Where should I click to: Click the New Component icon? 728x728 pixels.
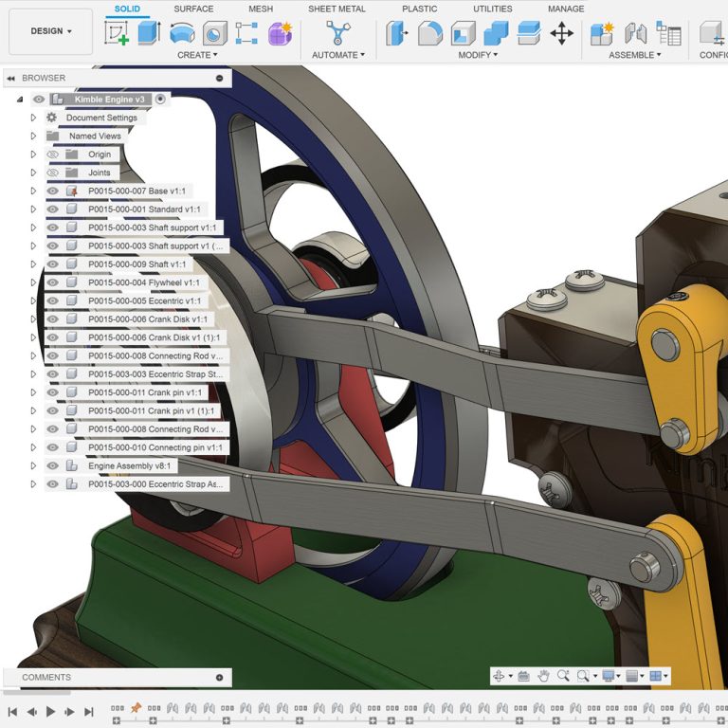[x=602, y=33]
